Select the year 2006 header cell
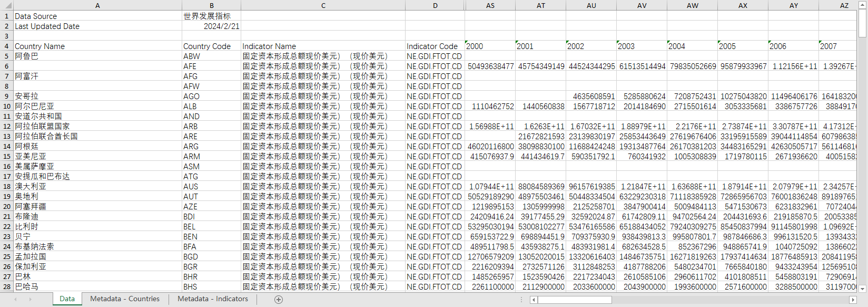 point(793,46)
